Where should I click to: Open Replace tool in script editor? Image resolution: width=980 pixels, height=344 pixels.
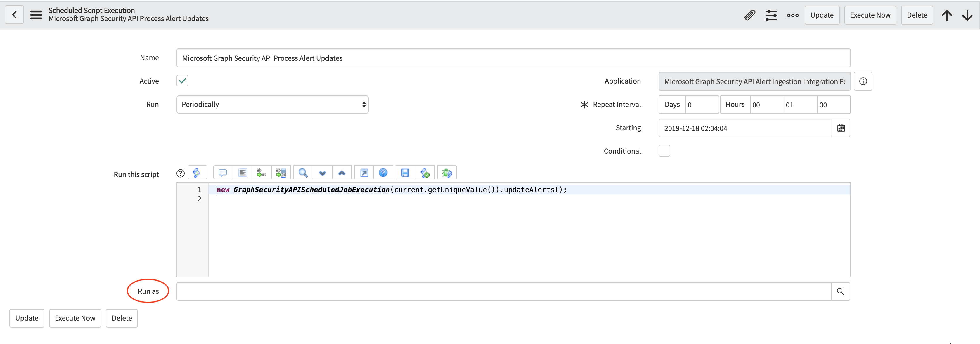[x=262, y=173]
